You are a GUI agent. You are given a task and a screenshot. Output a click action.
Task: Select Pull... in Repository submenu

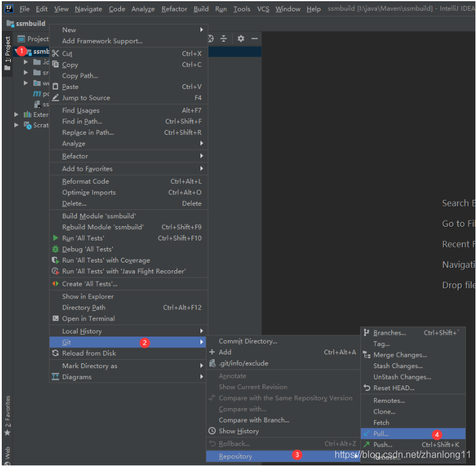(x=413, y=434)
